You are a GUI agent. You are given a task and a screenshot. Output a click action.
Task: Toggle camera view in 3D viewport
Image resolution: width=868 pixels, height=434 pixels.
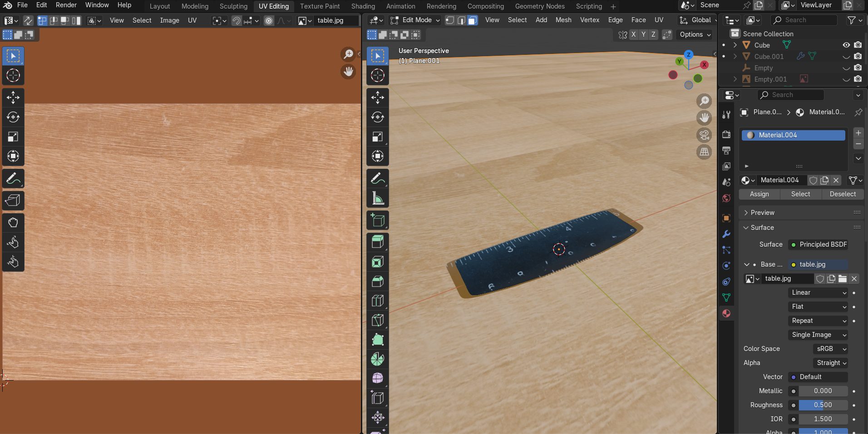[x=704, y=135]
